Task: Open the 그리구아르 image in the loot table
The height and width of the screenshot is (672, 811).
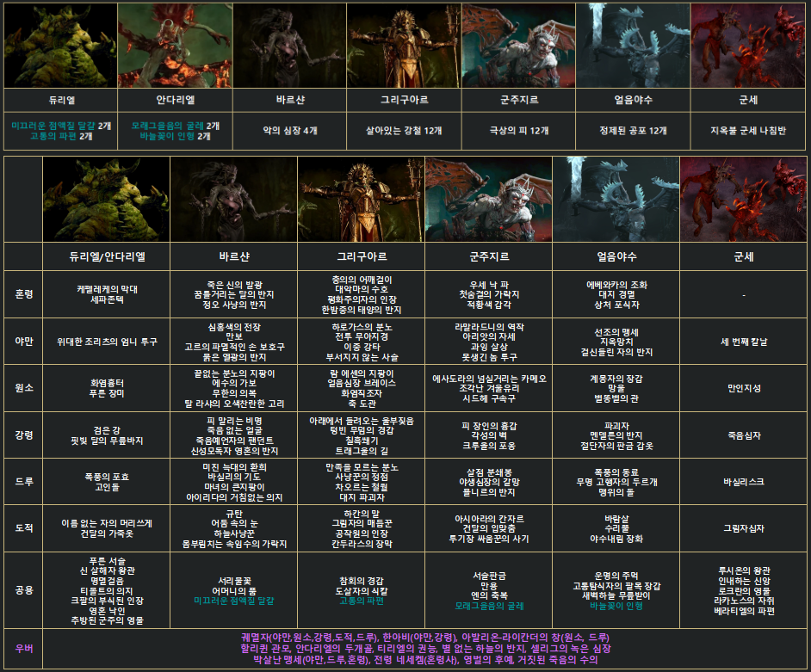Action: tap(362, 199)
